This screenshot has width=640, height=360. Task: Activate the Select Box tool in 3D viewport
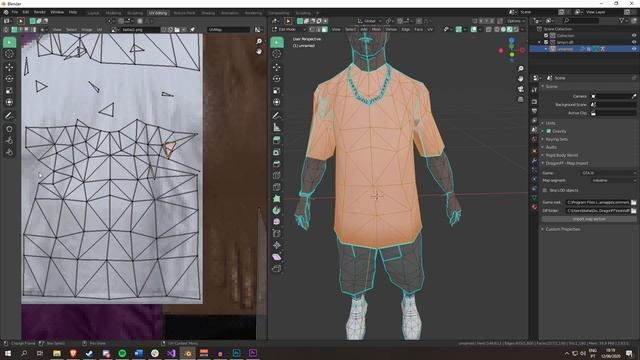(x=277, y=42)
